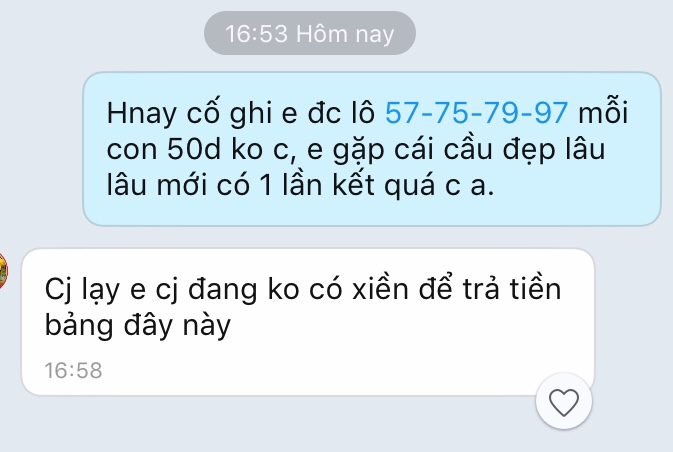Click the 16:58 message timestamp
The width and height of the screenshot is (673, 452).
[73, 370]
